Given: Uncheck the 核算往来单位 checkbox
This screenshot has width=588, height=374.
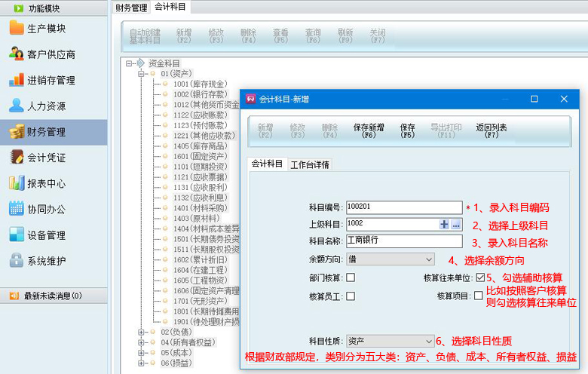Looking at the screenshot, I should [x=480, y=278].
